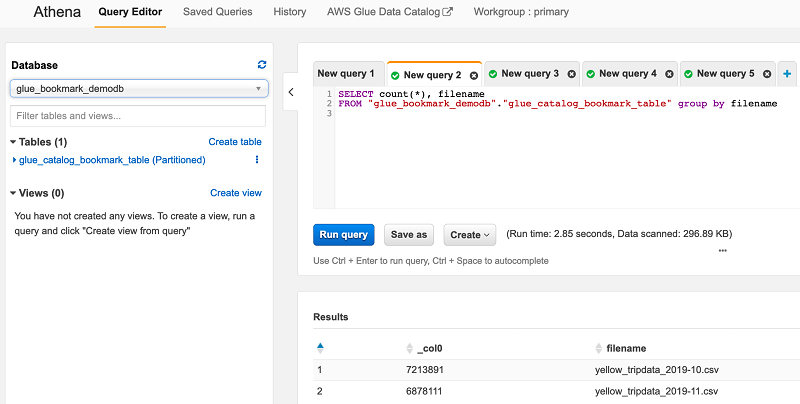Sort results by filename column
The height and width of the screenshot is (404, 800).
[x=599, y=347]
